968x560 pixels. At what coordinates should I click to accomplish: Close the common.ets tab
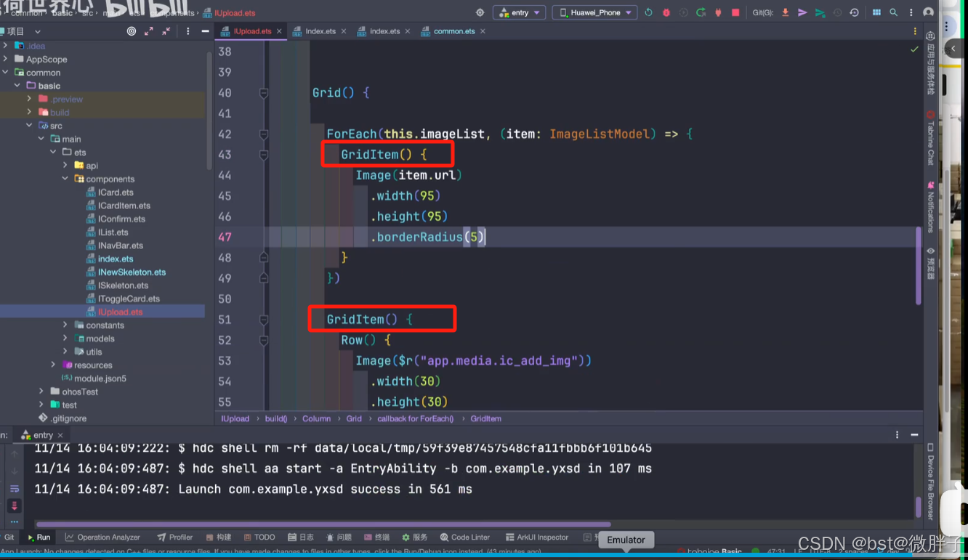pyautogui.click(x=483, y=31)
